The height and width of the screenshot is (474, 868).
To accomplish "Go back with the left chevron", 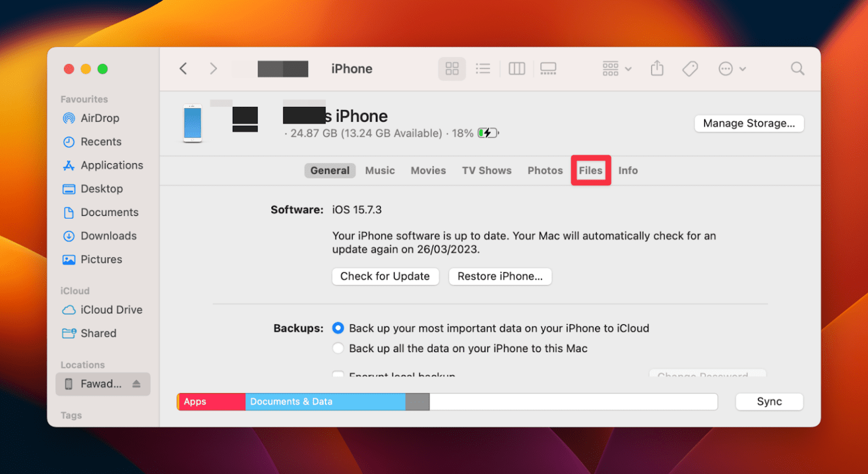I will (183, 69).
